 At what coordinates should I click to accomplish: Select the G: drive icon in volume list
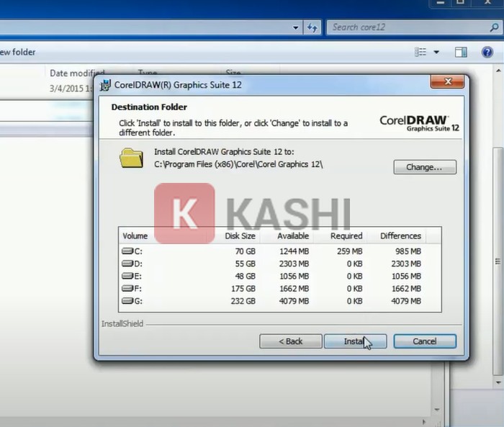128,300
